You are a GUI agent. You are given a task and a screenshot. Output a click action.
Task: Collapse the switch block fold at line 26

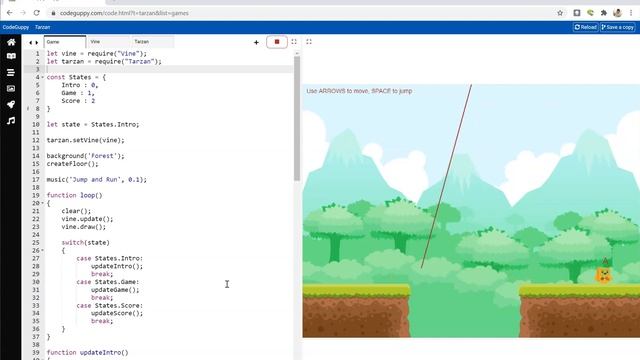tap(42, 250)
